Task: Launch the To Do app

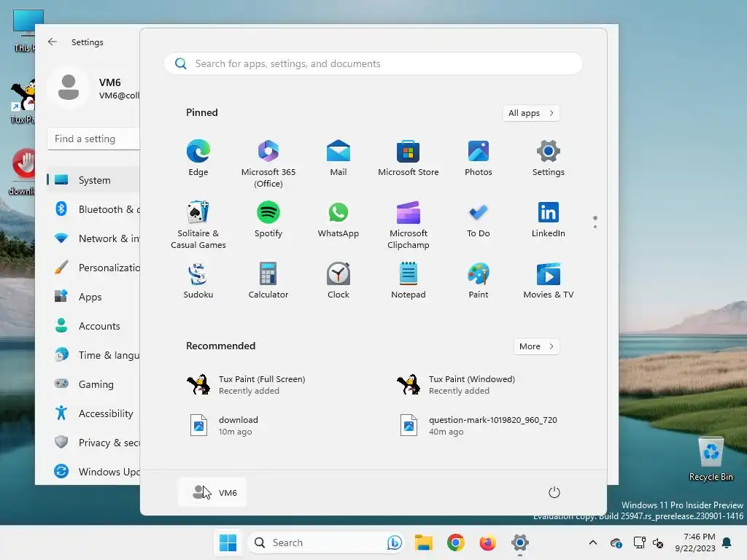Action: click(x=479, y=219)
